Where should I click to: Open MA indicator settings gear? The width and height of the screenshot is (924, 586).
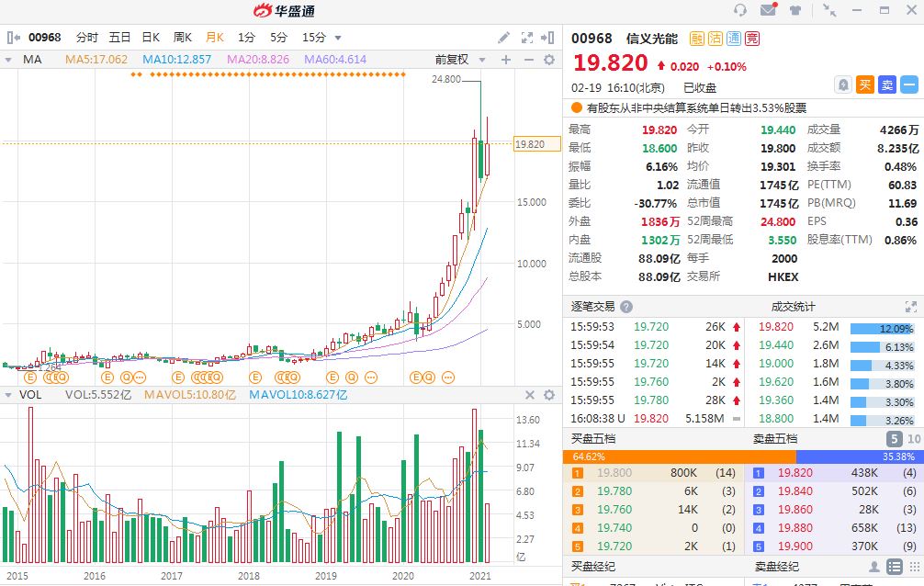(549, 60)
